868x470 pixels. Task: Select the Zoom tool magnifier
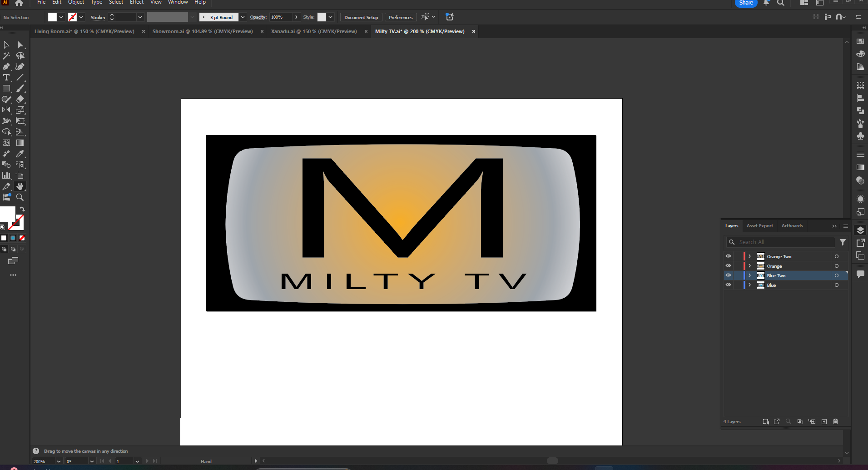pos(20,197)
